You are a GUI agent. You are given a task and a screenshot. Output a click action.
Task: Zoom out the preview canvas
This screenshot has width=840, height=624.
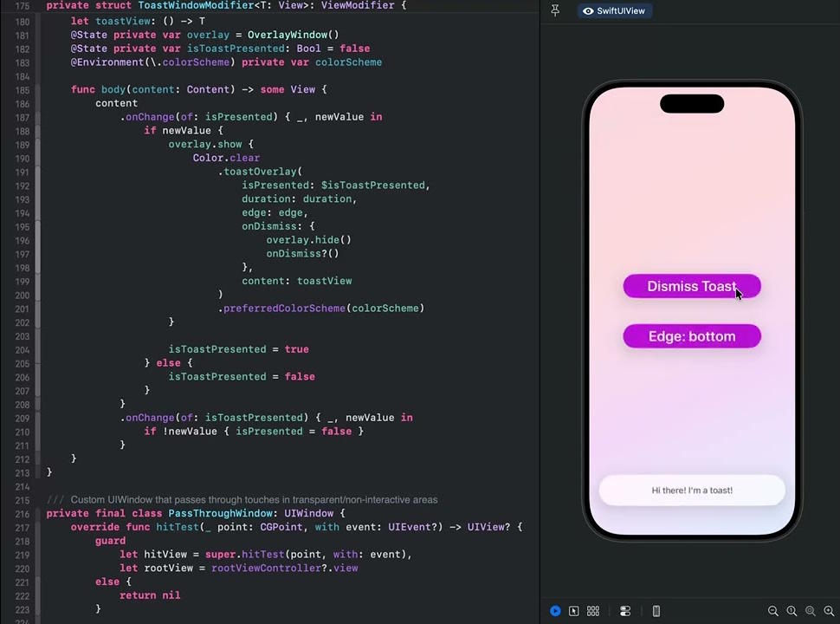tap(772, 611)
